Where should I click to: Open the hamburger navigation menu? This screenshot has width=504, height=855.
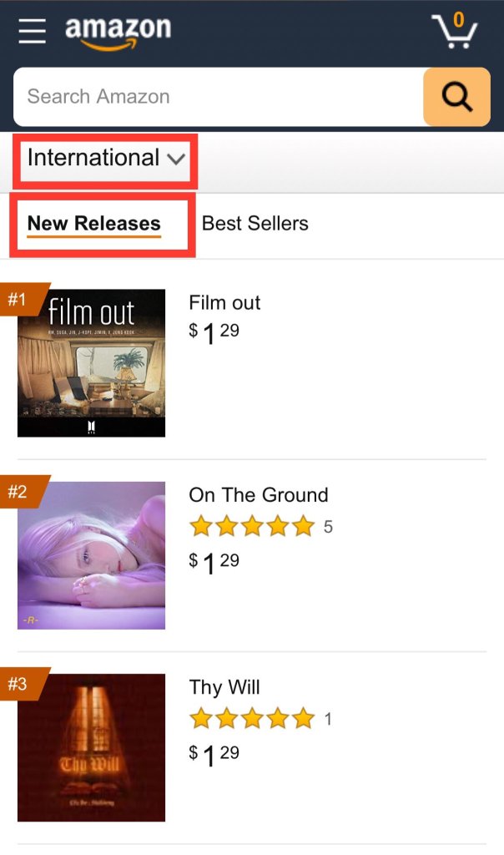point(32,30)
